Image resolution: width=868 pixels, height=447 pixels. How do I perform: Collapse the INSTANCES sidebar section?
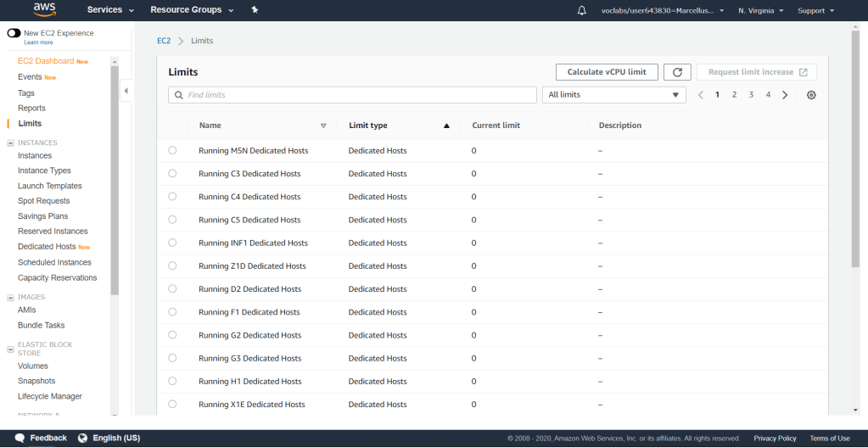tap(10, 142)
